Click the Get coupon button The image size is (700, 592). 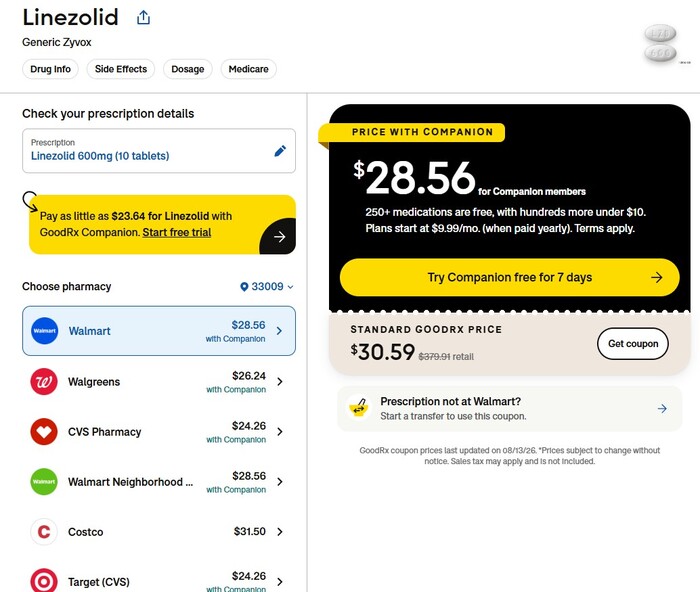(x=633, y=344)
